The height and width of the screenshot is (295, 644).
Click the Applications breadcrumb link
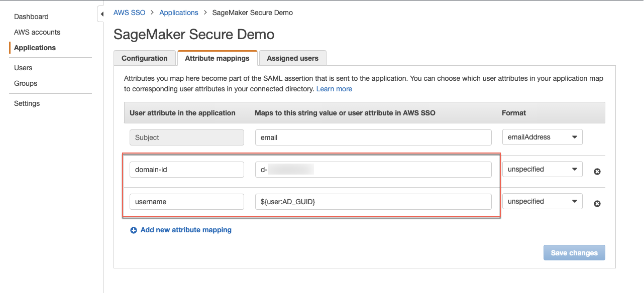(x=179, y=13)
